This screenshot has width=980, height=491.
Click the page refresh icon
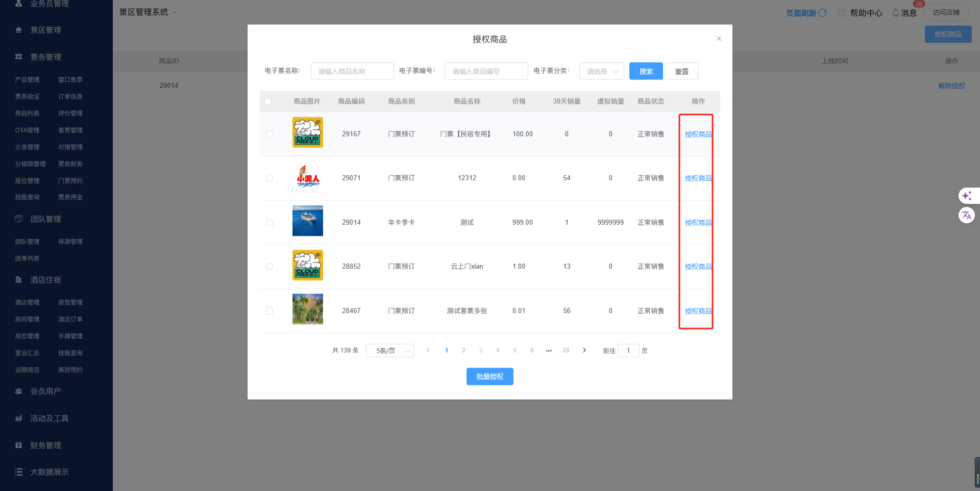coord(822,13)
